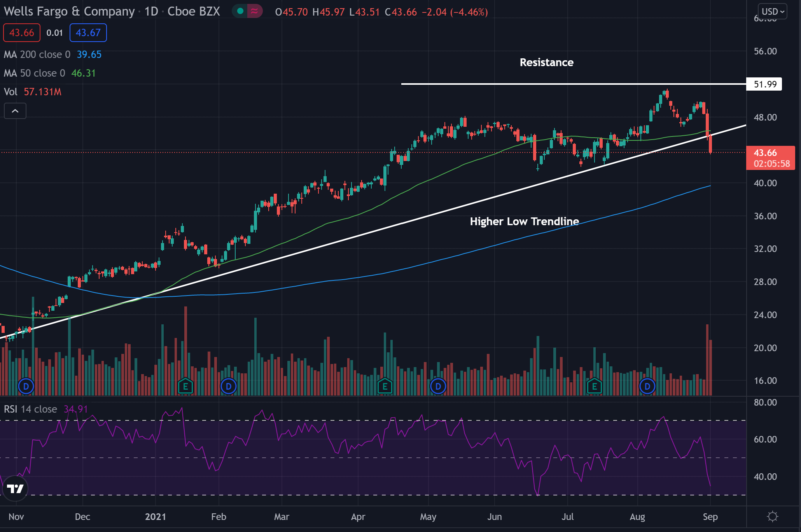Click the 80.00 RSI axis label

pyautogui.click(x=765, y=402)
